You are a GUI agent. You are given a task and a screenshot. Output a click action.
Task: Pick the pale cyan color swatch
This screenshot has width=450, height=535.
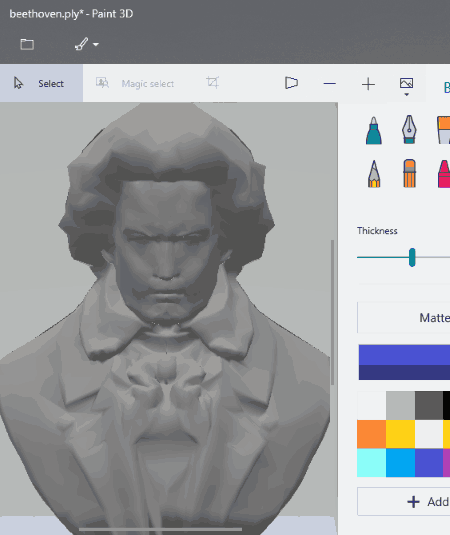372,463
